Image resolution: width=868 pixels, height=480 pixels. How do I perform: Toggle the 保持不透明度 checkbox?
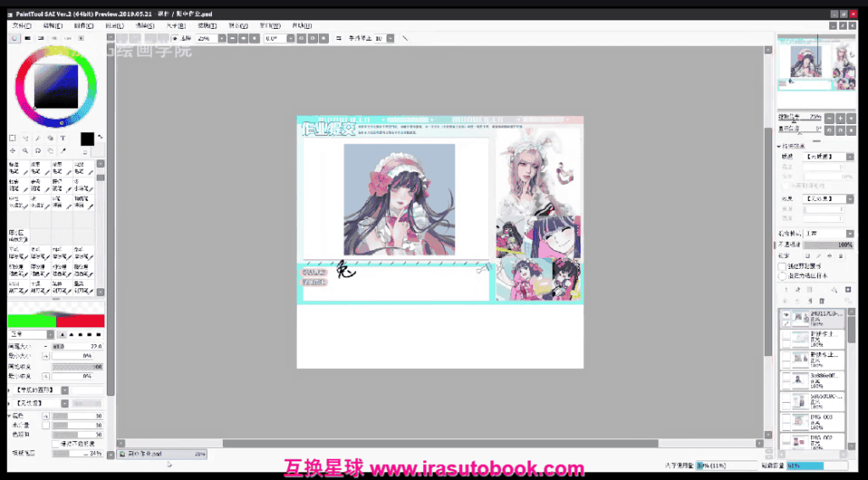coord(55,444)
